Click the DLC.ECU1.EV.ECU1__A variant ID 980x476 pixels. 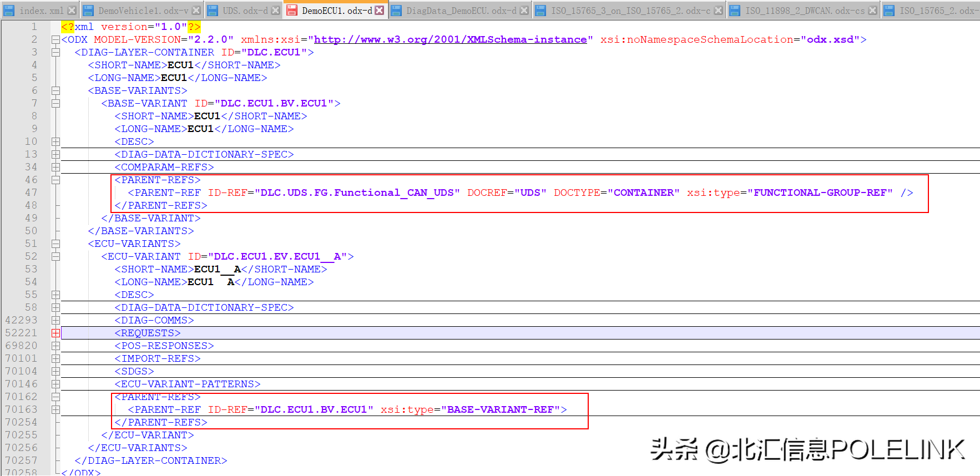click(x=277, y=256)
